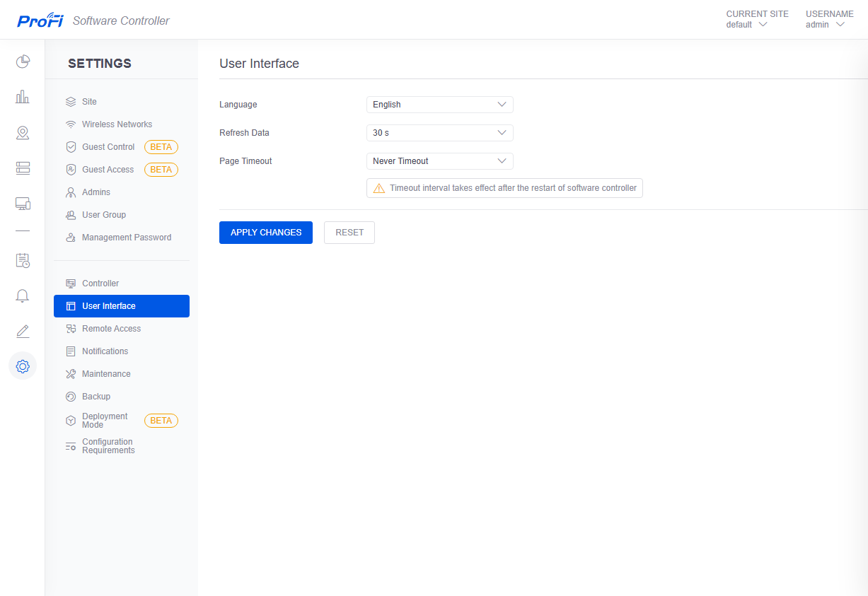Image resolution: width=868 pixels, height=596 pixels.
Task: Go to Wireless Networks settings
Action: click(117, 124)
